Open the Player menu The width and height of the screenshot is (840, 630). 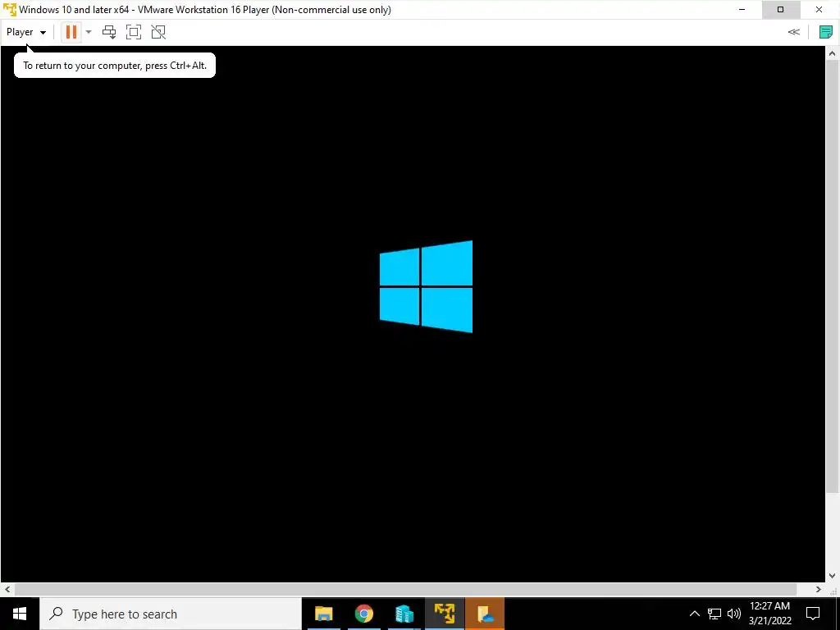coord(25,32)
